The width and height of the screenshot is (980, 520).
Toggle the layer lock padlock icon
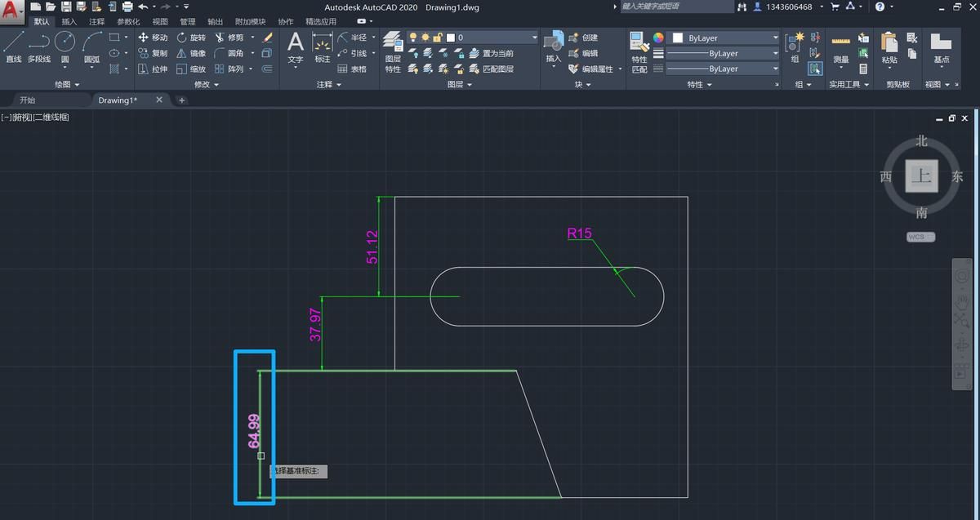tap(437, 36)
